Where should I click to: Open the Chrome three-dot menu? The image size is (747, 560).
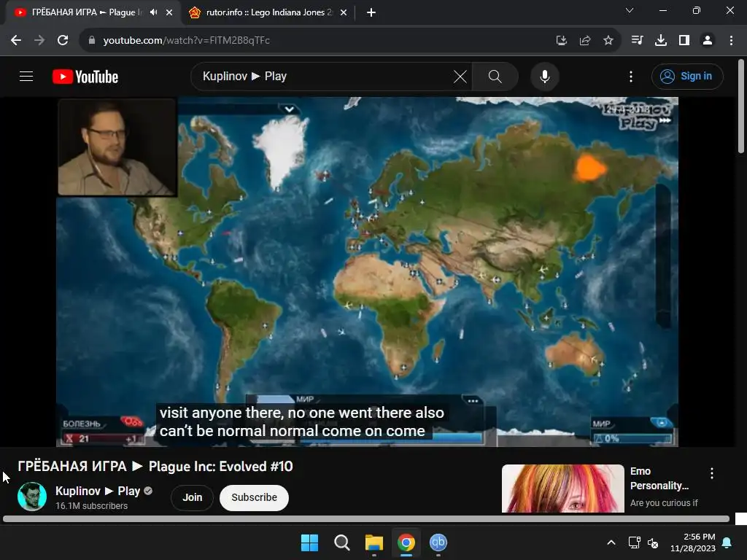(731, 40)
